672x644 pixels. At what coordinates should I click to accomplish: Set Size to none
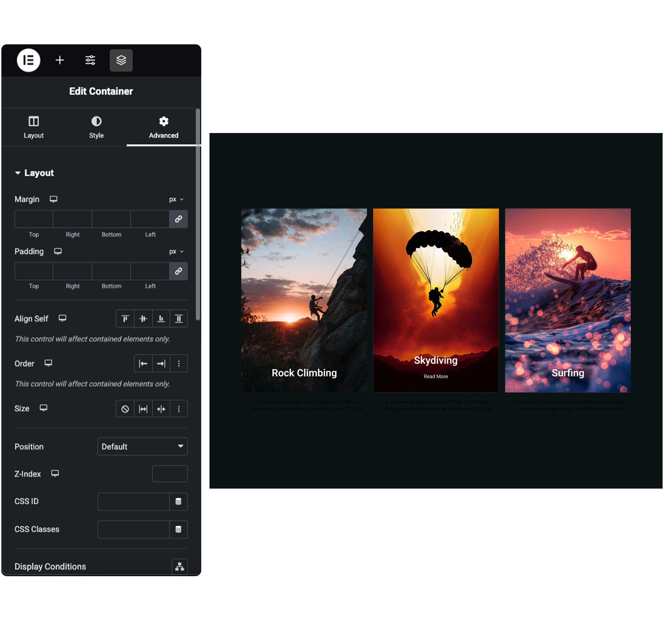125,409
